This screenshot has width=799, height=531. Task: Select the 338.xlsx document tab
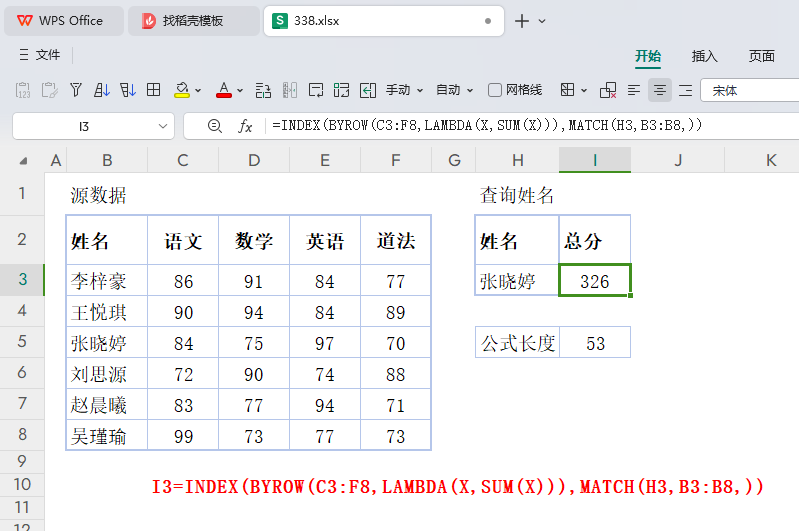pyautogui.click(x=383, y=21)
